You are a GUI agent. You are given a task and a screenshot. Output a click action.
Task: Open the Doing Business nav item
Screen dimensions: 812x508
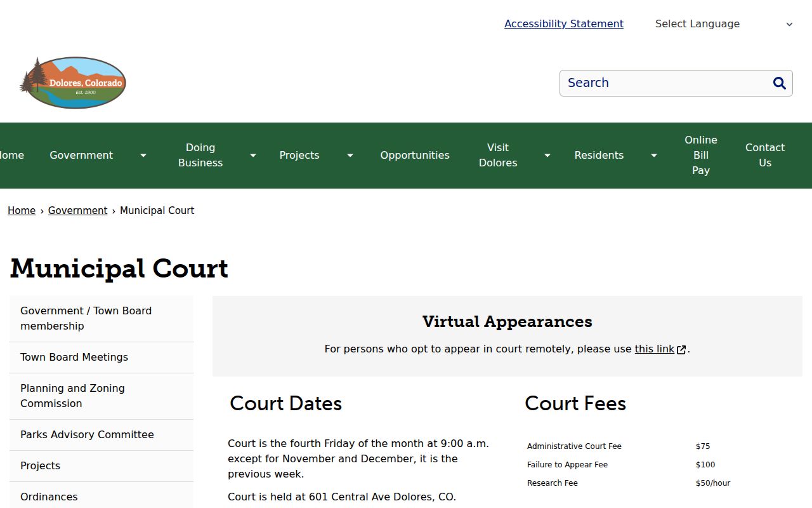click(x=200, y=155)
